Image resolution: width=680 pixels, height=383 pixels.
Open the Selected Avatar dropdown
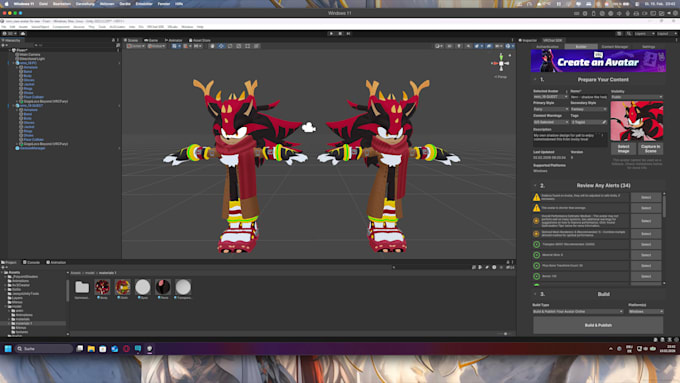pyautogui.click(x=550, y=97)
